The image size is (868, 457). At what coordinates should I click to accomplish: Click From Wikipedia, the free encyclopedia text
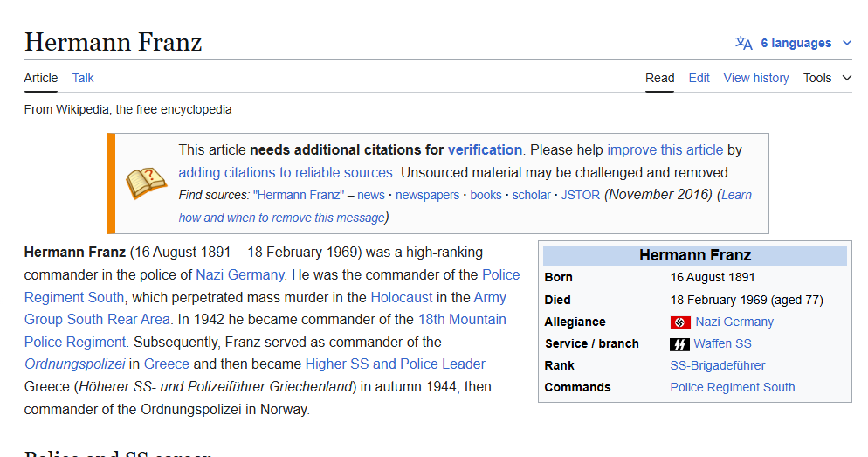[127, 110]
